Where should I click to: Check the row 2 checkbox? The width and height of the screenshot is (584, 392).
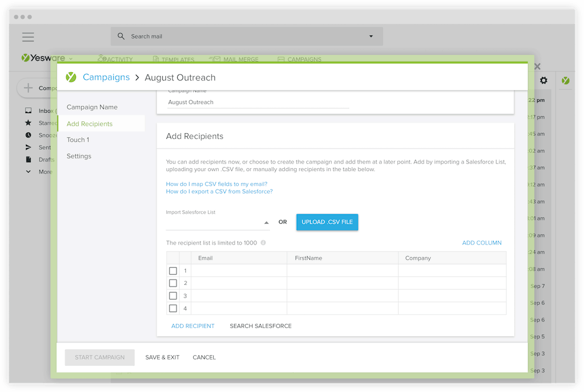pyautogui.click(x=173, y=283)
